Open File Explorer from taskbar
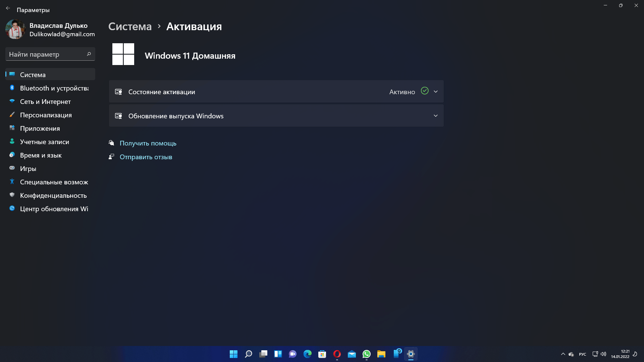 pyautogui.click(x=381, y=354)
